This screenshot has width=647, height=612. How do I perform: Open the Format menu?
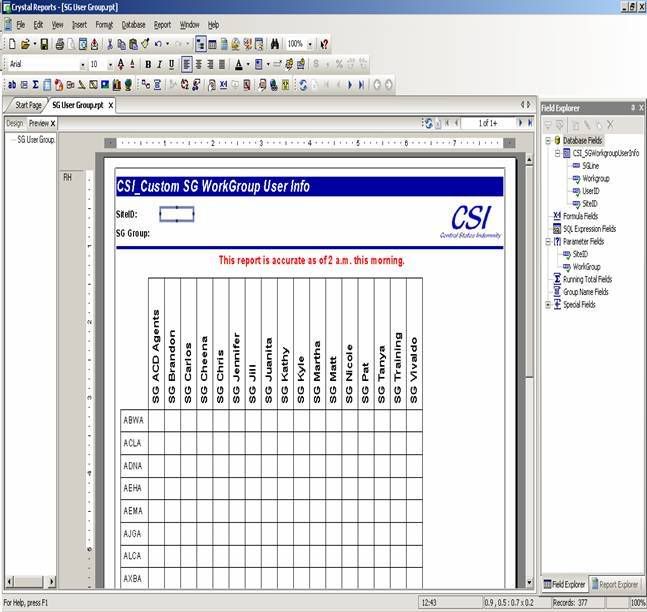(x=104, y=25)
